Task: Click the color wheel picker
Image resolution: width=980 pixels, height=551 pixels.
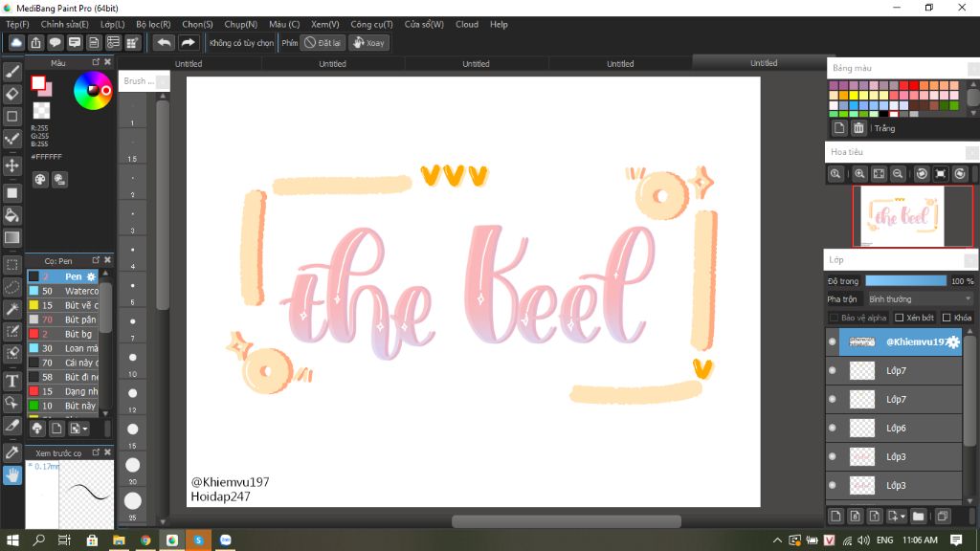Action: point(93,91)
